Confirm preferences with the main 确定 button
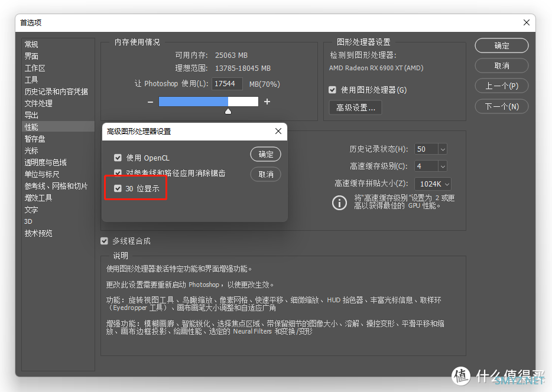Image resolution: width=552 pixels, height=392 pixels. (502, 45)
